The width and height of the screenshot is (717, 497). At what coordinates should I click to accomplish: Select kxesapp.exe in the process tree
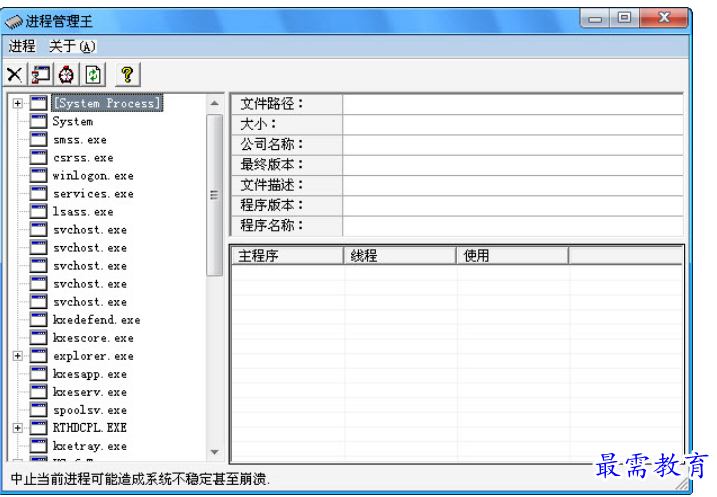point(90,374)
